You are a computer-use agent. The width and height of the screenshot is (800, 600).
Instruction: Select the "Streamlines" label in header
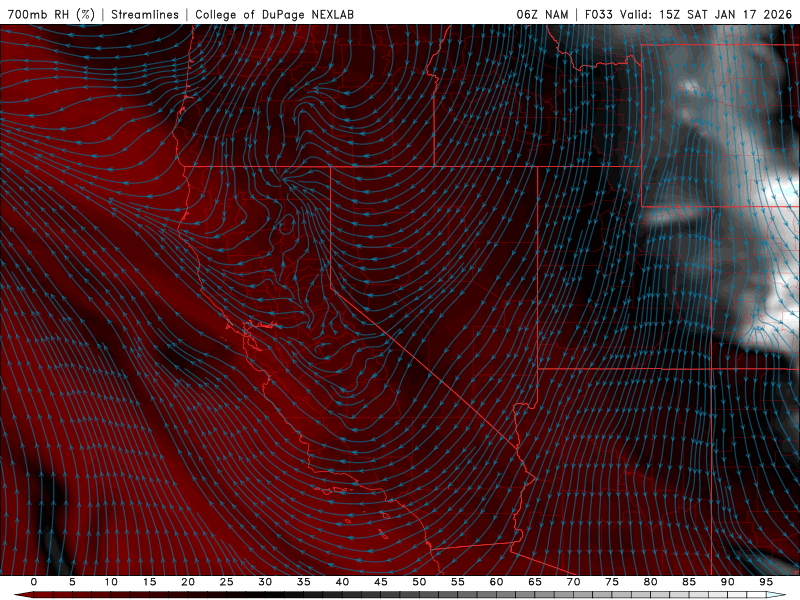pyautogui.click(x=145, y=14)
